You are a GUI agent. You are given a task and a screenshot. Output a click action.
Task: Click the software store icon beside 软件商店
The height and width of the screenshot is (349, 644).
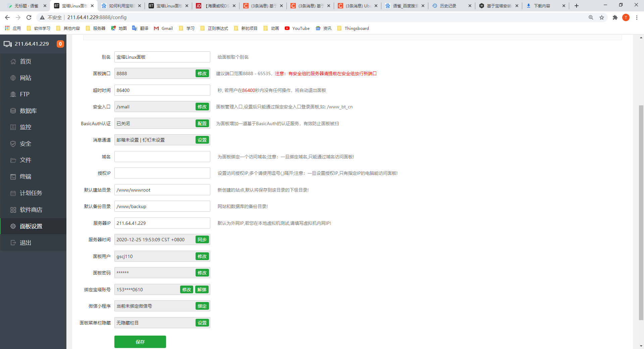(13, 210)
